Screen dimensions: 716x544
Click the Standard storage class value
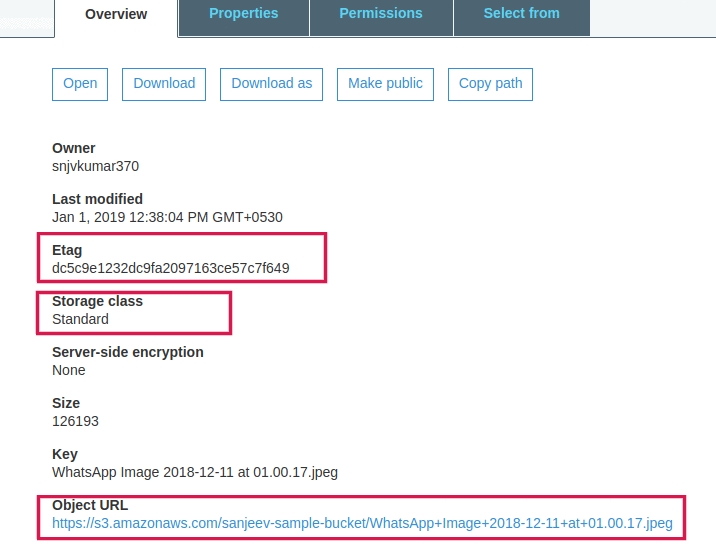(x=80, y=319)
